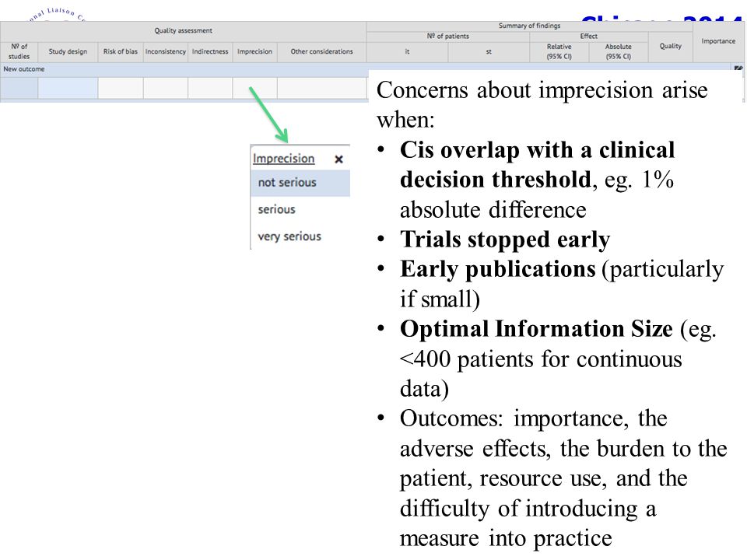Open the empty Other considerations cell

click(x=322, y=88)
